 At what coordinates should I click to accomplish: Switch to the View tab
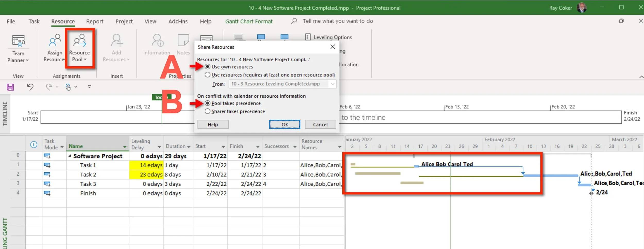[x=150, y=21]
